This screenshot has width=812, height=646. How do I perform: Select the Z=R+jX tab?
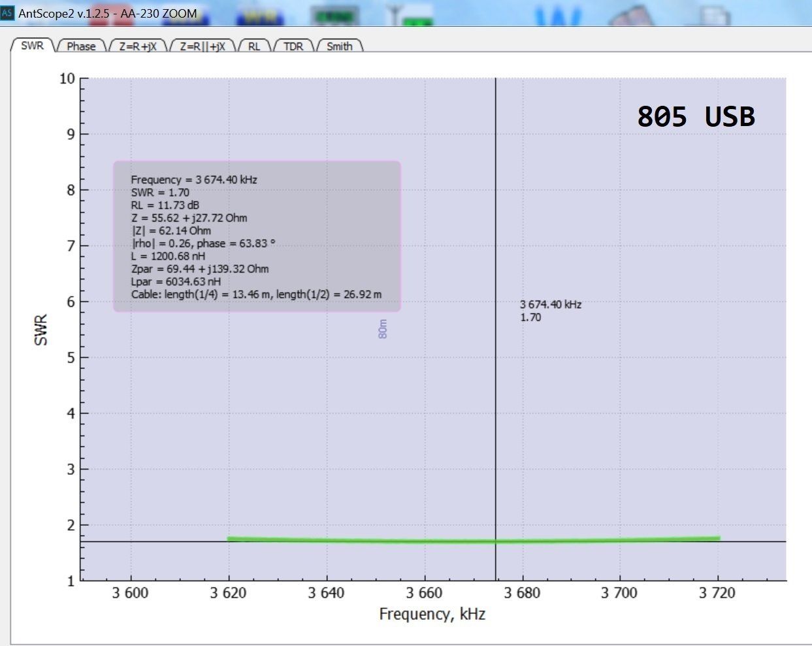click(138, 46)
